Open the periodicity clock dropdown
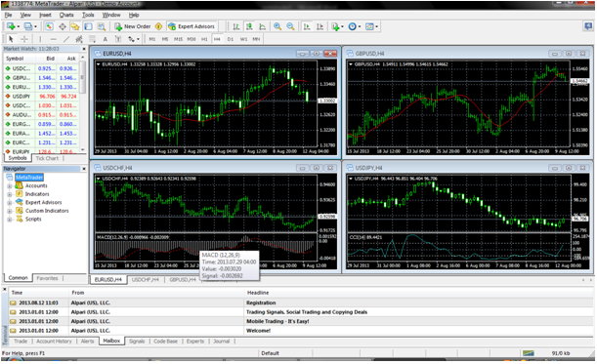This screenshot has width=597, height=364. click(359, 26)
